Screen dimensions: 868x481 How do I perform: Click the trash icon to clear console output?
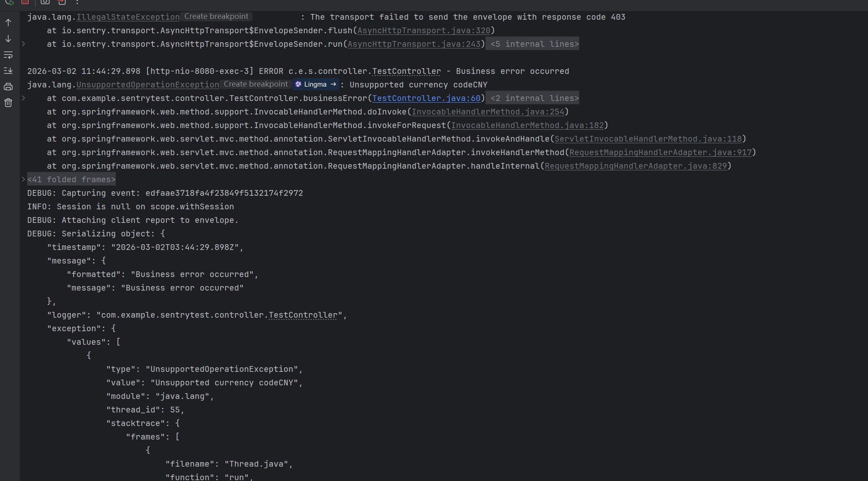(8, 103)
